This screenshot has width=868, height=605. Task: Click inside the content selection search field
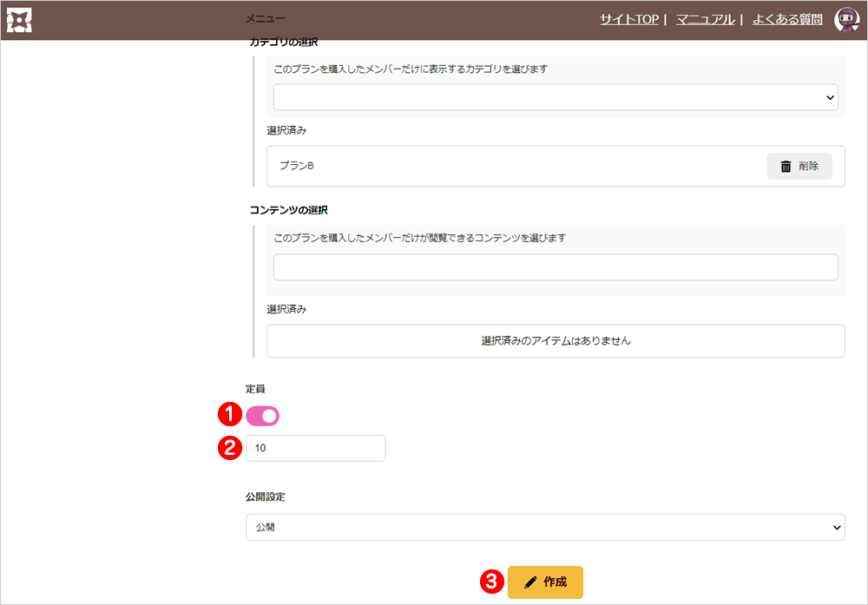[x=556, y=267]
